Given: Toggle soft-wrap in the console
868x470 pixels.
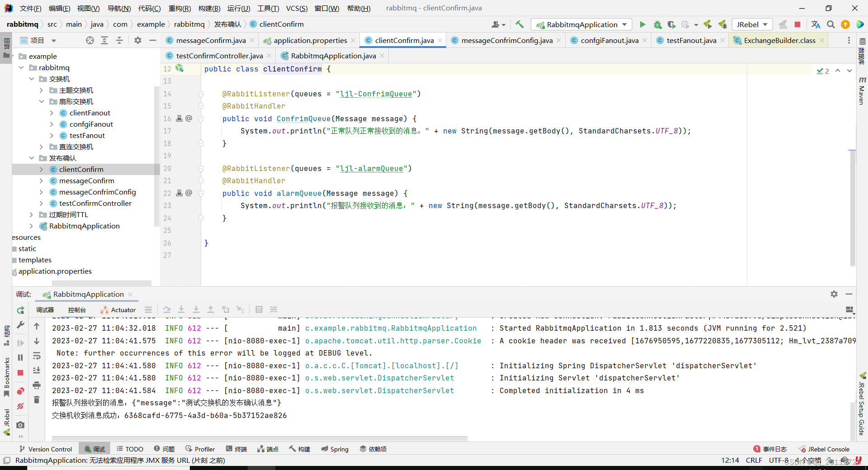Looking at the screenshot, I should tap(37, 356).
